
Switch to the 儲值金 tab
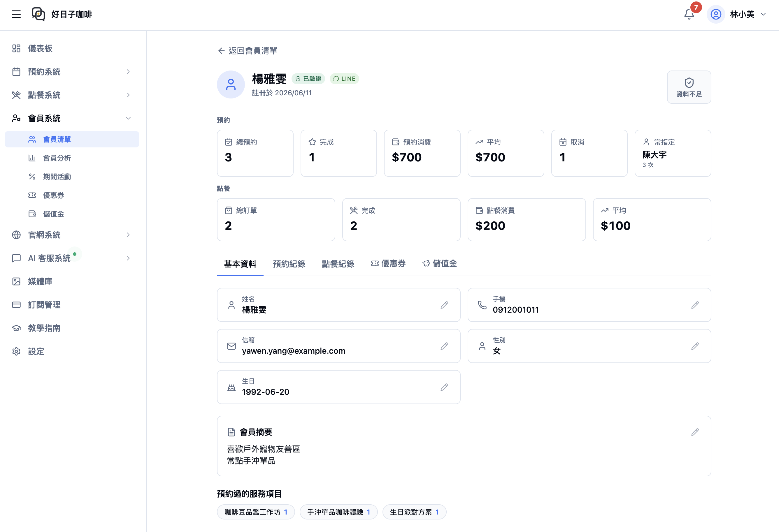pyautogui.click(x=439, y=264)
